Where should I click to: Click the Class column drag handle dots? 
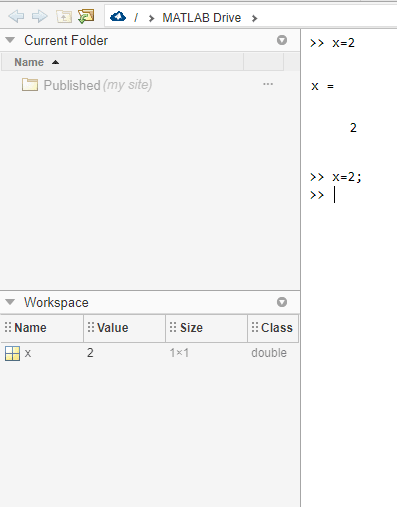pyautogui.click(x=255, y=327)
